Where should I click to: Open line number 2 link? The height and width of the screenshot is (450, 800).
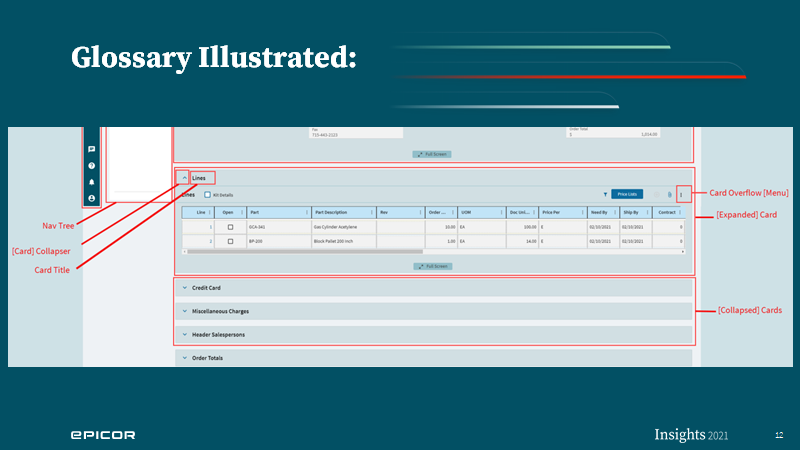[x=210, y=241]
